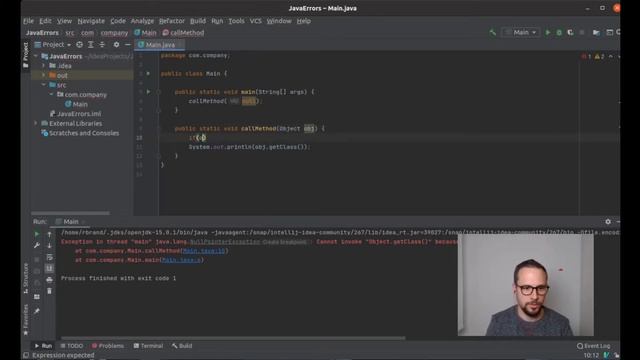Open the Event Log
Viewport: 640px width, 360px height.
coord(593,346)
